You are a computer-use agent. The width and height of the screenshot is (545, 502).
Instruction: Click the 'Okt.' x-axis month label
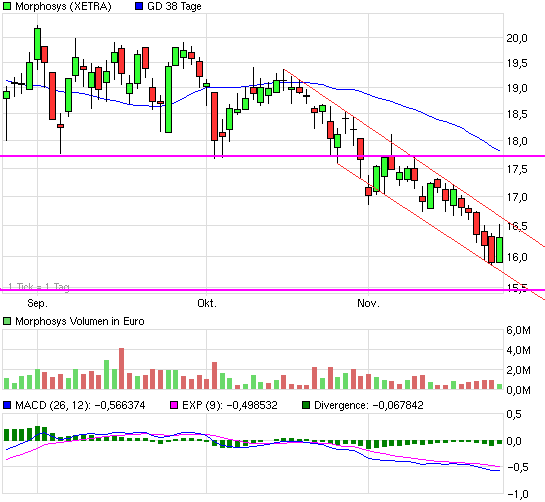(207, 303)
